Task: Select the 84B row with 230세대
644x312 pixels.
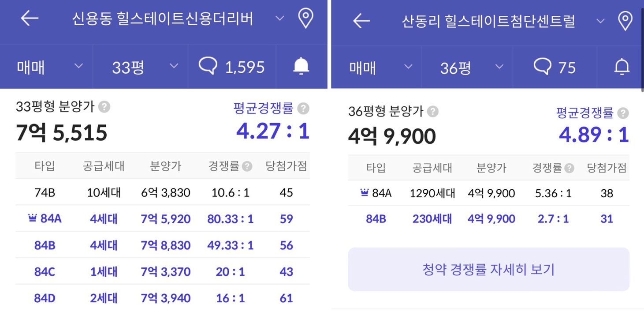Action: (x=488, y=219)
